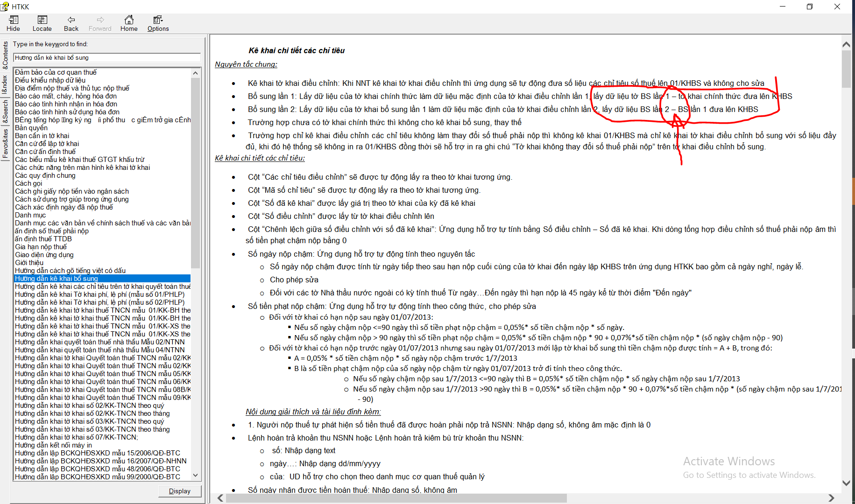
Task: Open 'Hướng dẫn cách gõ tiếng việt có dấu'
Action: point(71,271)
